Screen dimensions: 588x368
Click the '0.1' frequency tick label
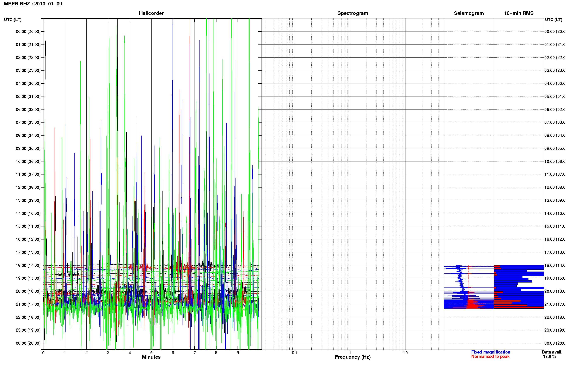pos(295,353)
